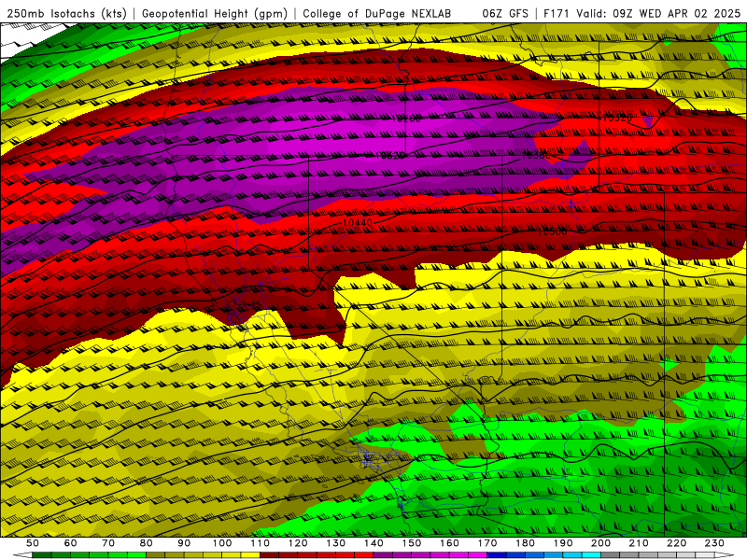Viewport: 747px width, 560px height.
Task: Click the 10380 height contour label
Action: tap(536, 155)
